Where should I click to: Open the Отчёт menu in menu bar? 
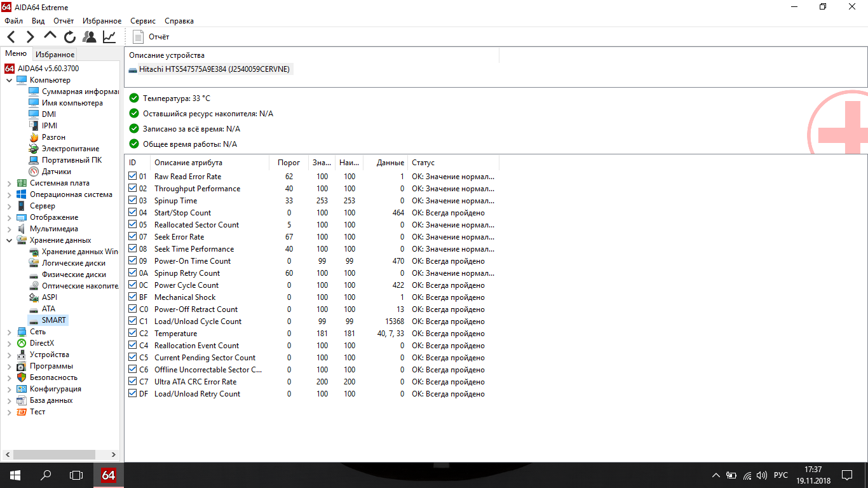point(64,21)
